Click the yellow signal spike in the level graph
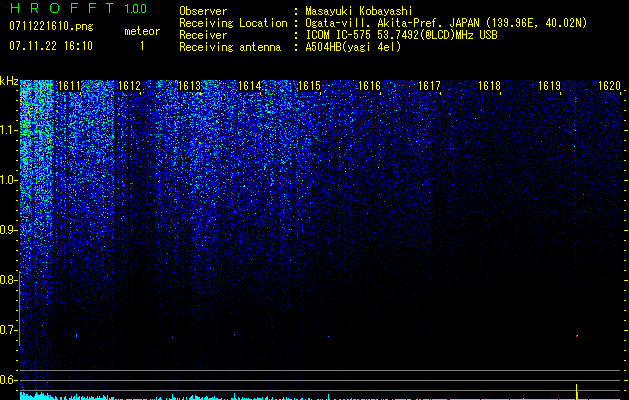This screenshot has height=400, width=629. click(577, 391)
